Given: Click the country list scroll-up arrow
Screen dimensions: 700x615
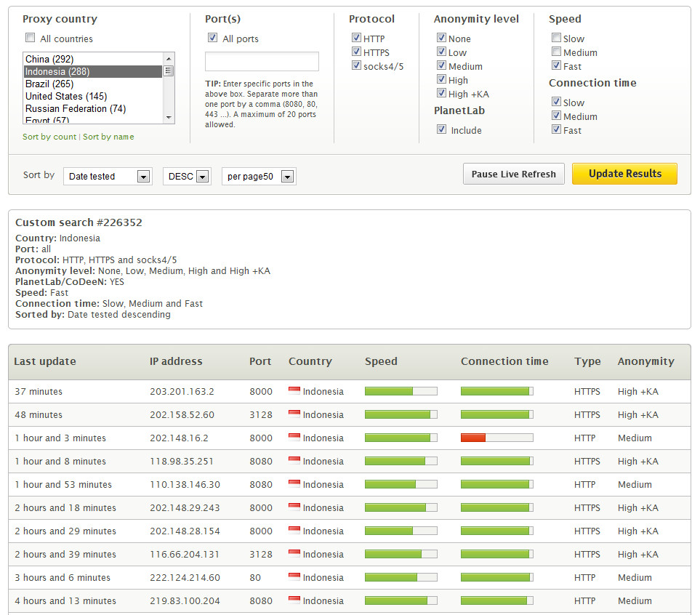Looking at the screenshot, I should pyautogui.click(x=169, y=58).
